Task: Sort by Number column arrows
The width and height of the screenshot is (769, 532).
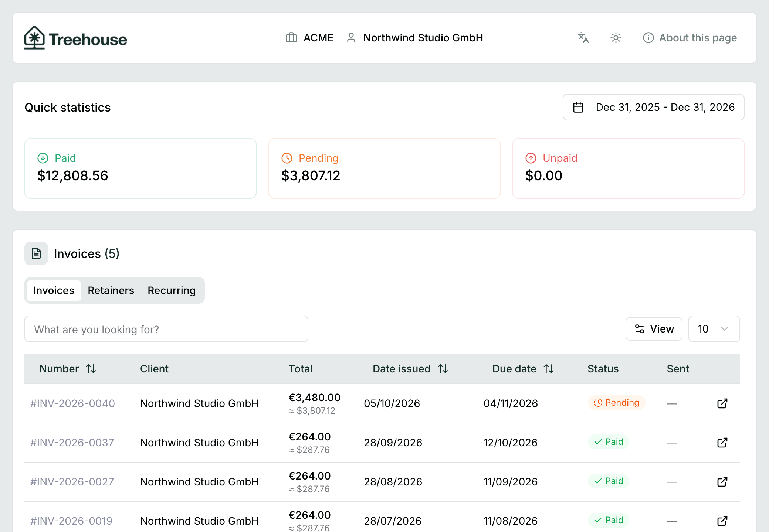Action: (x=91, y=369)
